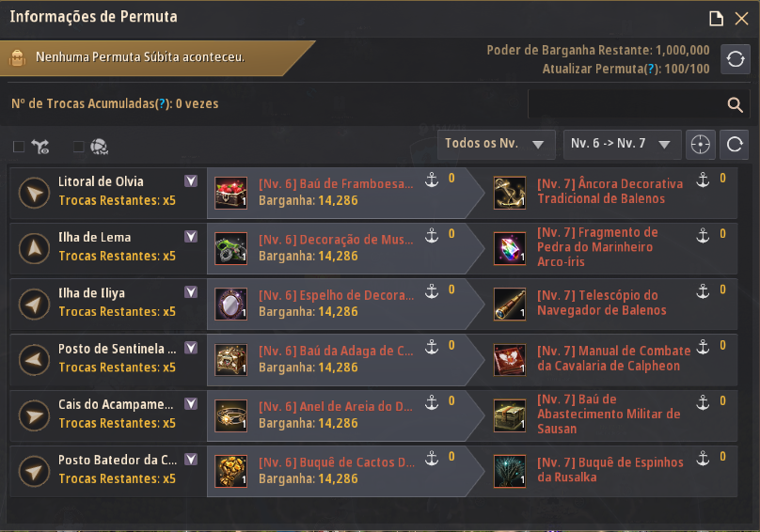Open the Todos os Nv. dropdown
Image resolution: width=760 pixels, height=532 pixels.
point(496,144)
